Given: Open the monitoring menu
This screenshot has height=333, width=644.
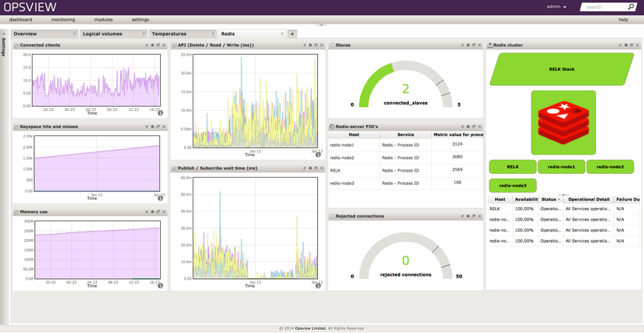Looking at the screenshot, I should 63,20.
